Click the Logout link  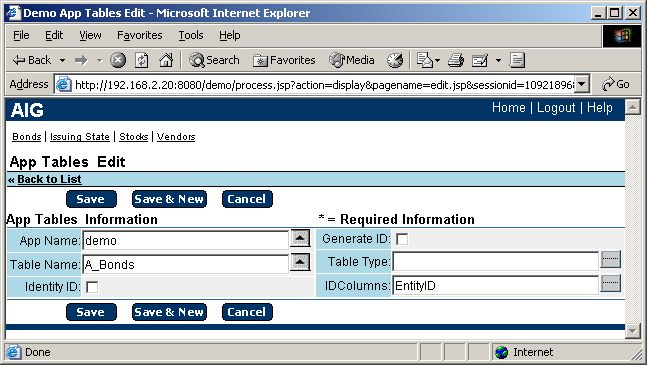[x=556, y=108]
